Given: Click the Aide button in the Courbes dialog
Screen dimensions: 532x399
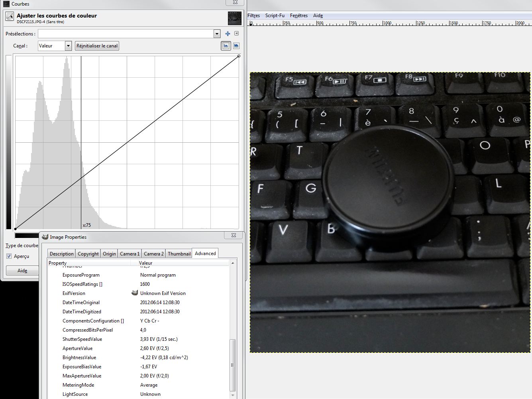Looking at the screenshot, I should coord(22,271).
